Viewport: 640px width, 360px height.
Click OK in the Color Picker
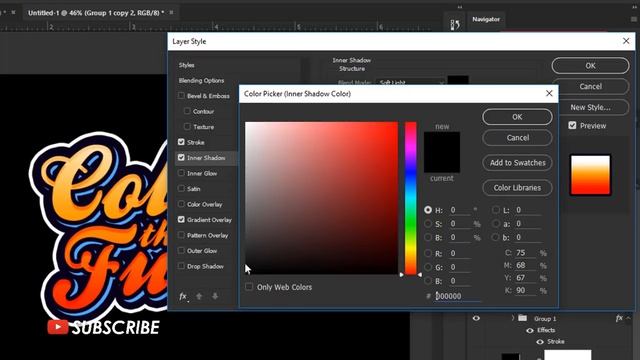(x=517, y=117)
